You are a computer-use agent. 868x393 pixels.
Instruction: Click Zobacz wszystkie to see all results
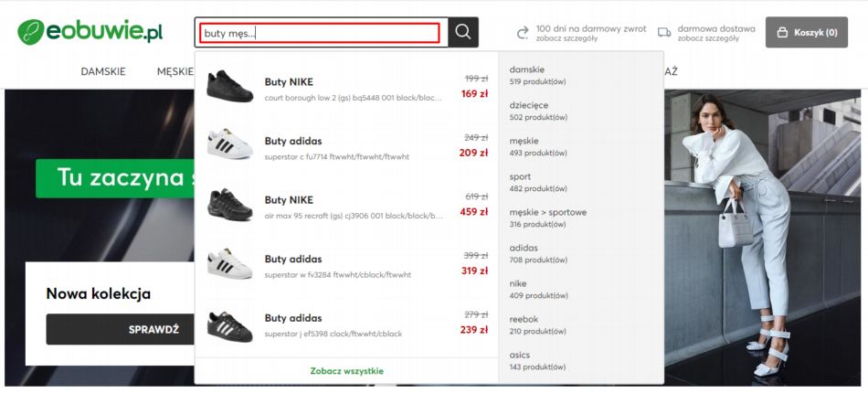[346, 371]
